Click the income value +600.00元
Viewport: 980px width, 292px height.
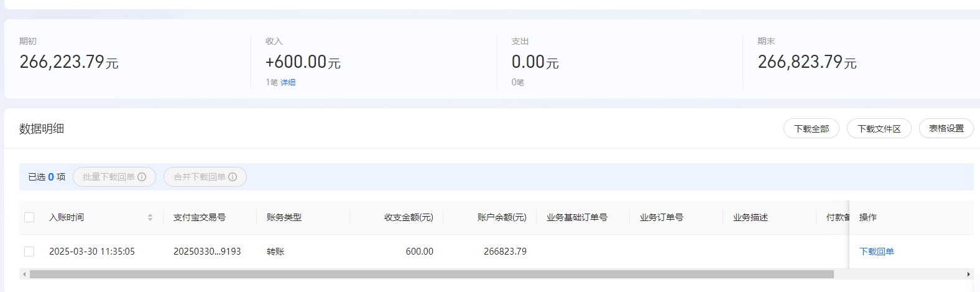[x=303, y=62]
